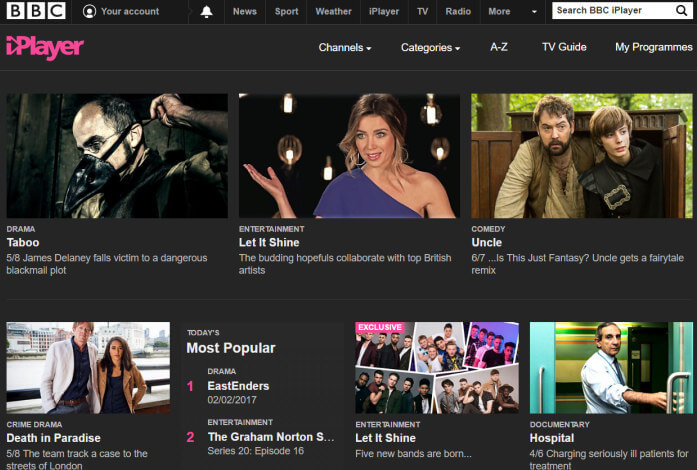Open Your account link
Screen dimensions: 697x470
coord(130,11)
